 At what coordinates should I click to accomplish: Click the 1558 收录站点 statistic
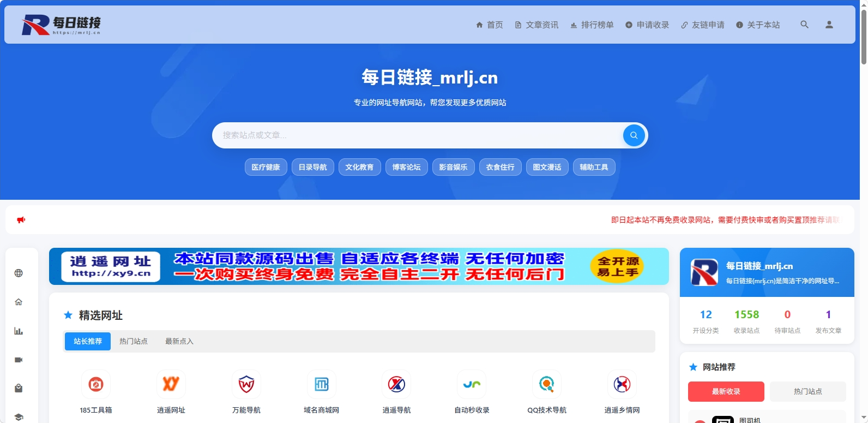(x=747, y=321)
